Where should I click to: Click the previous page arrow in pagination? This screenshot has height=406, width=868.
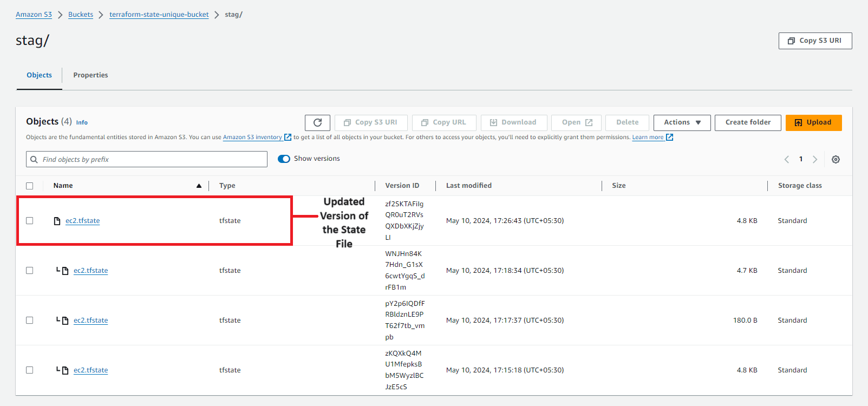(787, 160)
